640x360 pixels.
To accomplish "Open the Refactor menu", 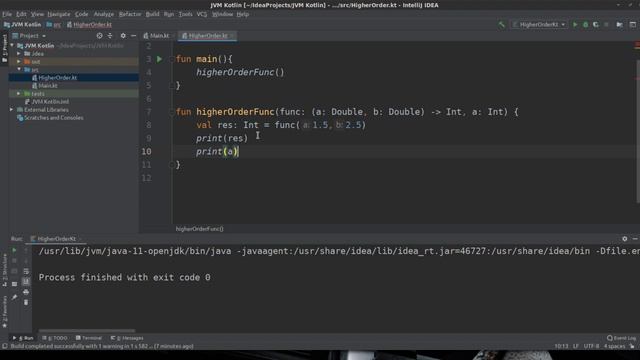I will click(x=130, y=14).
